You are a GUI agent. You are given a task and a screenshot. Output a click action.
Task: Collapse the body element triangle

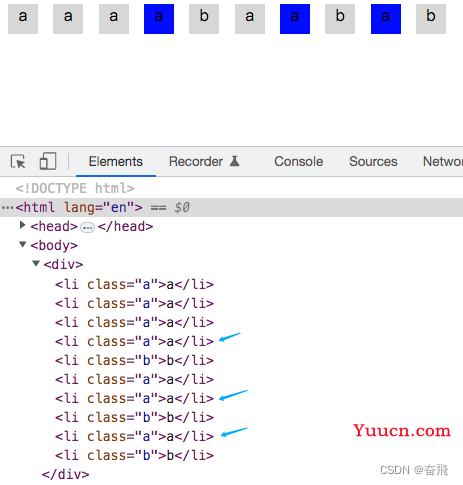click(x=23, y=245)
